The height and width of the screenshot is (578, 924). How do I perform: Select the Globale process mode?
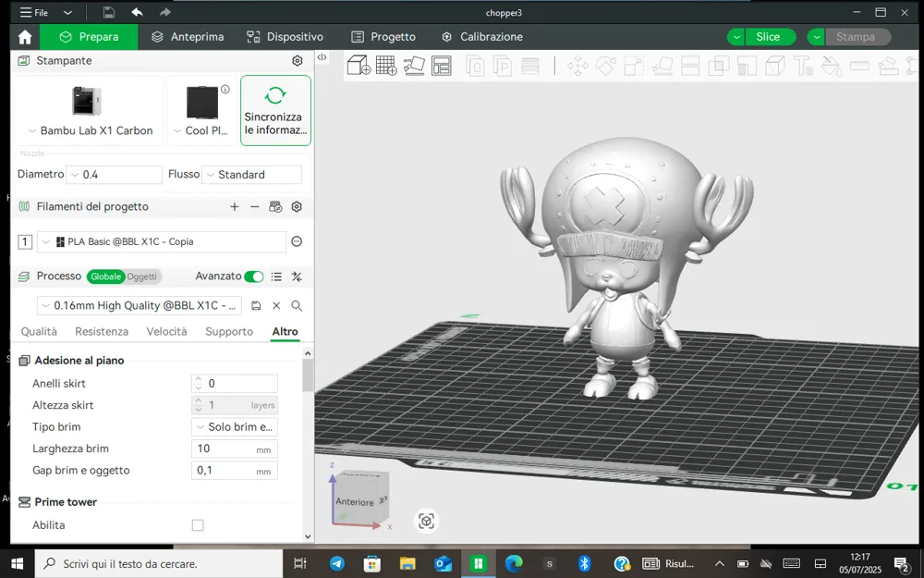pos(106,277)
